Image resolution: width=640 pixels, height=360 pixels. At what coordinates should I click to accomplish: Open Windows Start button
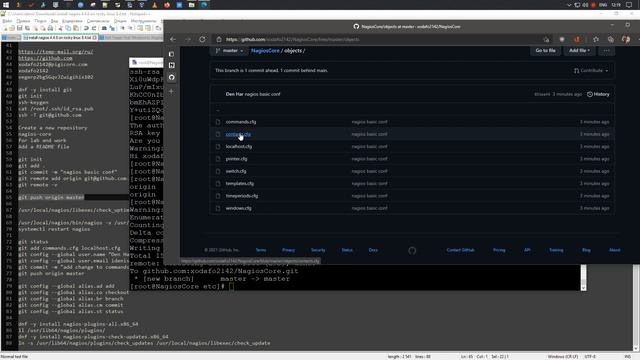[6, 5]
